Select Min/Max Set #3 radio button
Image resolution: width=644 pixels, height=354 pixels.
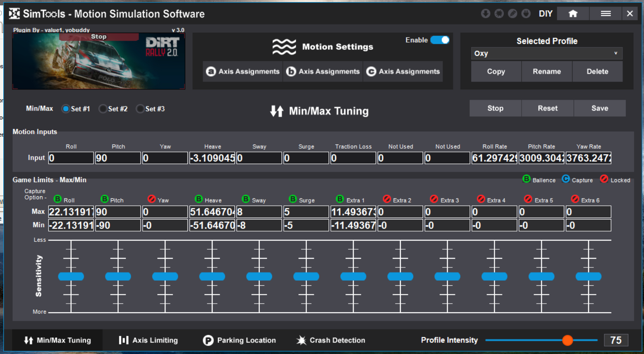click(140, 109)
